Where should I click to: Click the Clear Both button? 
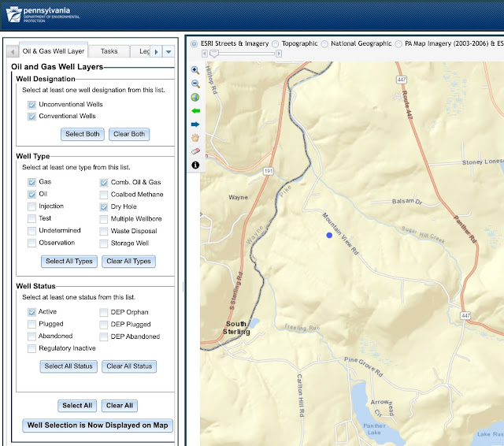click(129, 134)
